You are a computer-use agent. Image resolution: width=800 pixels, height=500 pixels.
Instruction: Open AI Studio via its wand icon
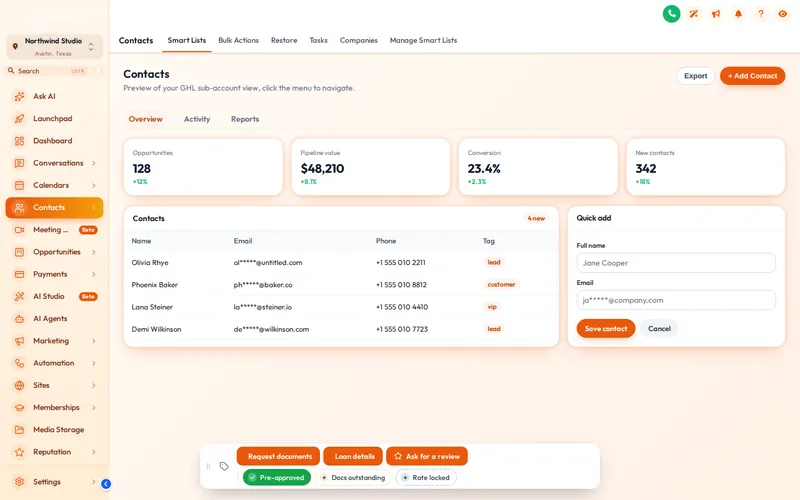coord(19,296)
